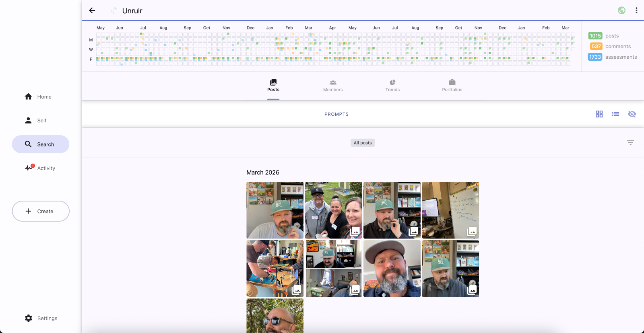Screen dimensions: 644x333
Task: Click the W weekday label on heatmap
Action: point(91,49)
